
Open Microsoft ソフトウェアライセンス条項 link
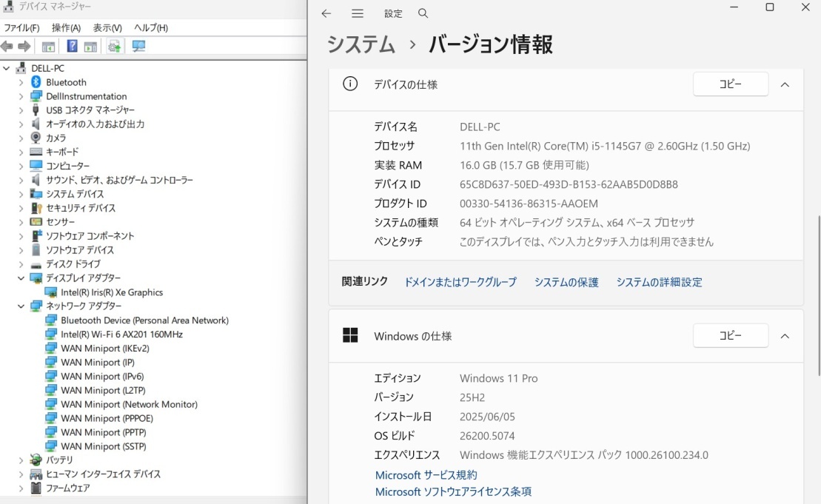tap(453, 491)
